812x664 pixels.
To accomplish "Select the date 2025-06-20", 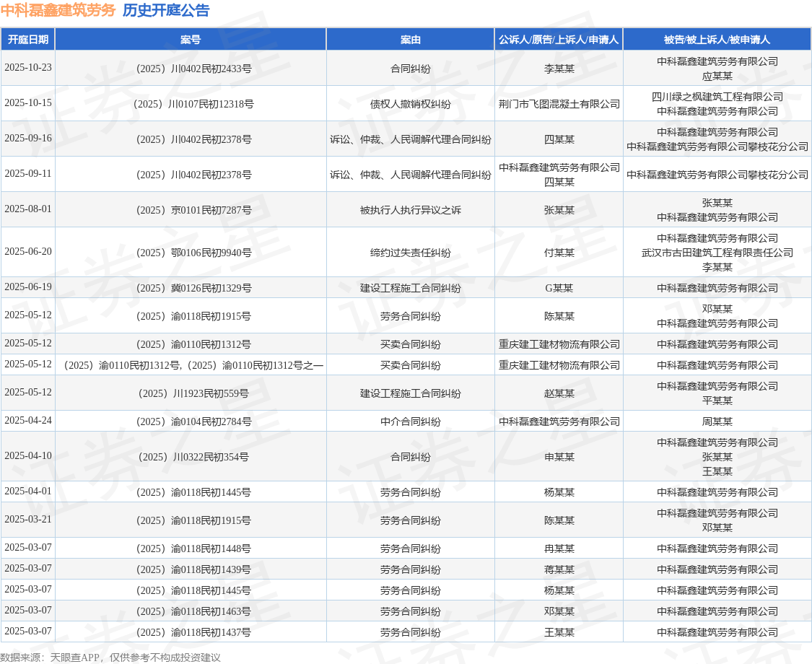I will [28, 251].
